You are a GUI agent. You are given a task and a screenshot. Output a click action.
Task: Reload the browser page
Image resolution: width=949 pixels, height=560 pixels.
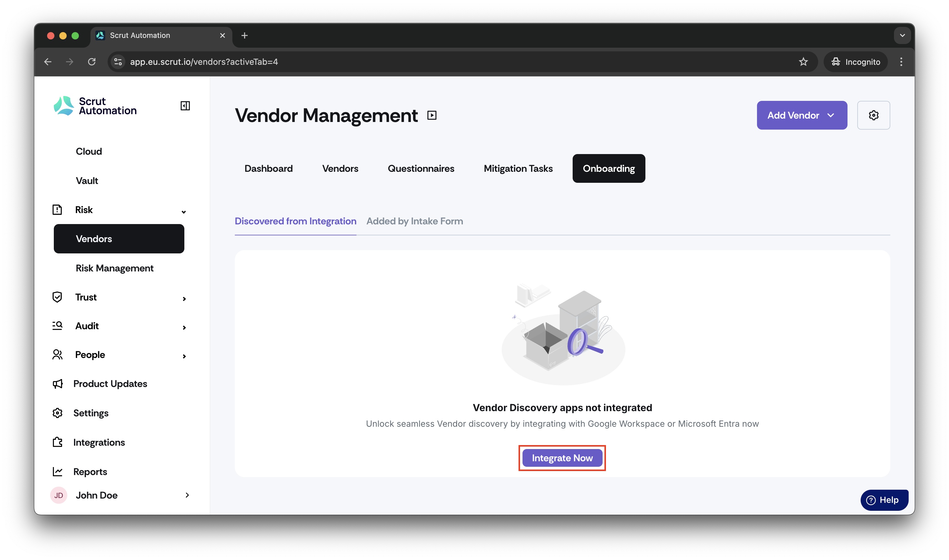pos(92,61)
